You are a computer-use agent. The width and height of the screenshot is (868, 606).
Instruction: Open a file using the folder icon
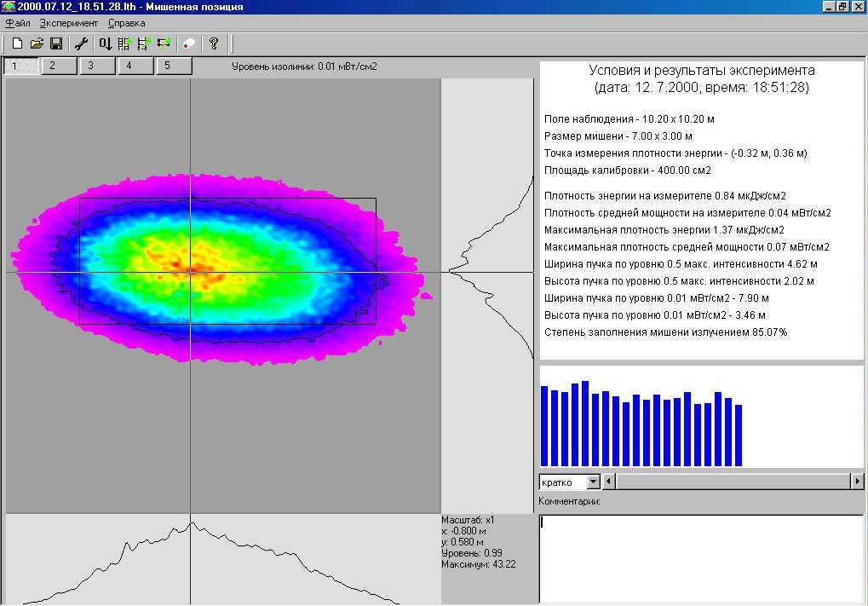pos(37,43)
